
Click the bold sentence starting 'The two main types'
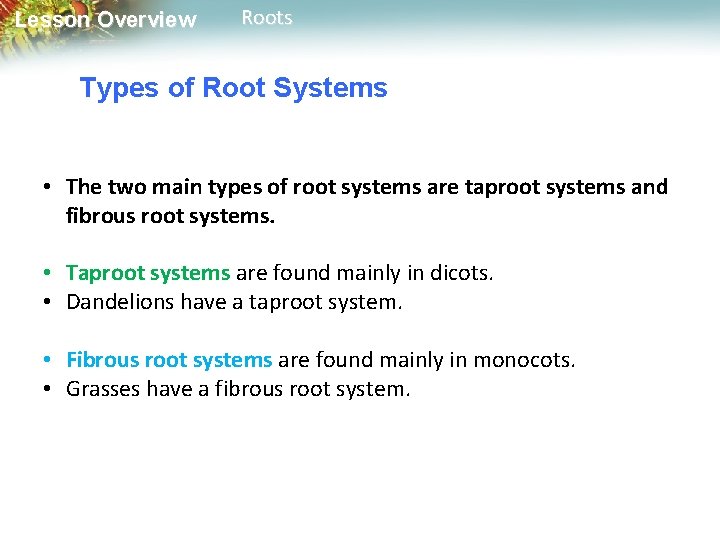click(366, 201)
